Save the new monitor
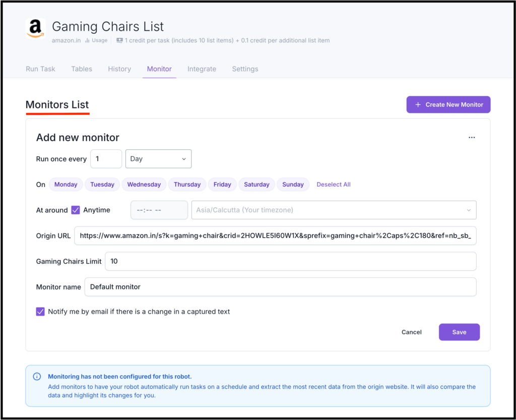 click(459, 332)
